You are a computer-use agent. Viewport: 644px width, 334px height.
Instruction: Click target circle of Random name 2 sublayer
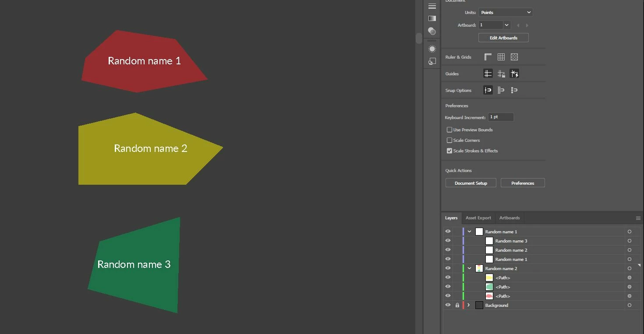[630, 250]
